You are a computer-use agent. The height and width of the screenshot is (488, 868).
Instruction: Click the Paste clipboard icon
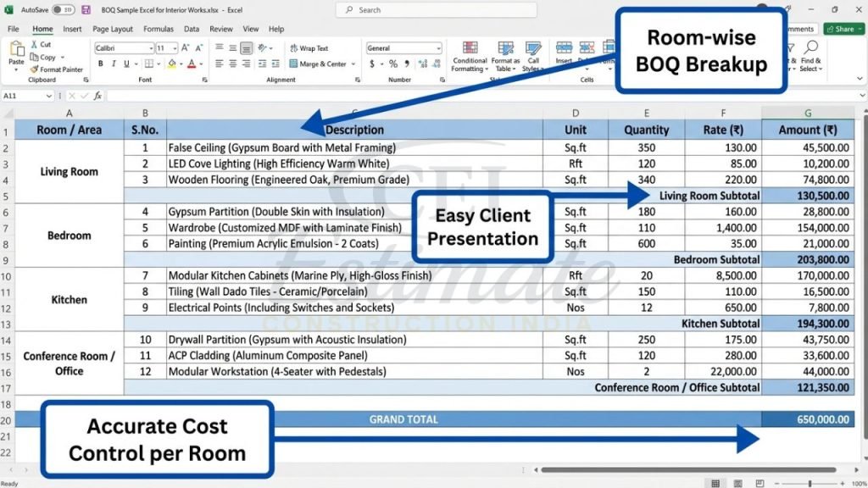(17, 50)
